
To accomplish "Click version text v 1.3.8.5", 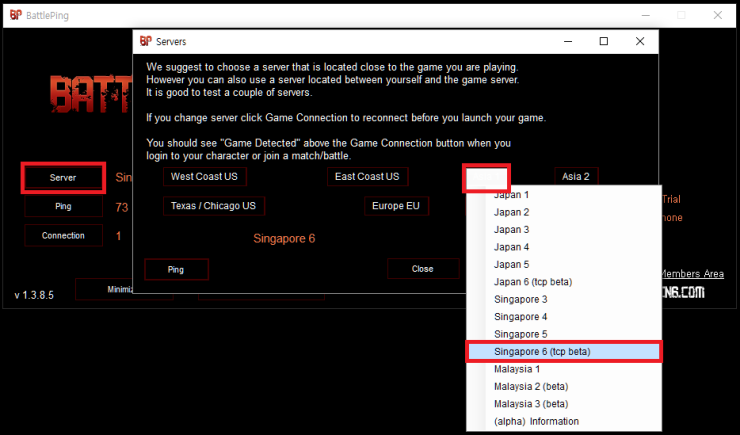I will (34, 295).
